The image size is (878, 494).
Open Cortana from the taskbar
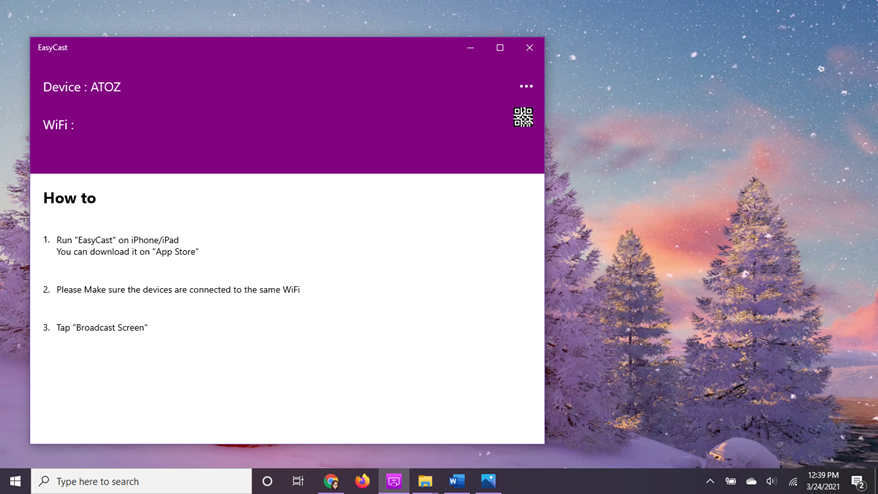point(267,481)
